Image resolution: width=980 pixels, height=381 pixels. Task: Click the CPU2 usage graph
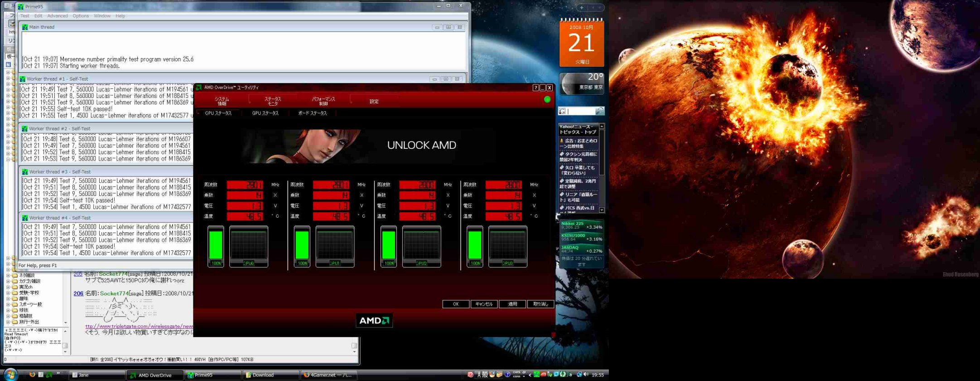click(x=421, y=246)
